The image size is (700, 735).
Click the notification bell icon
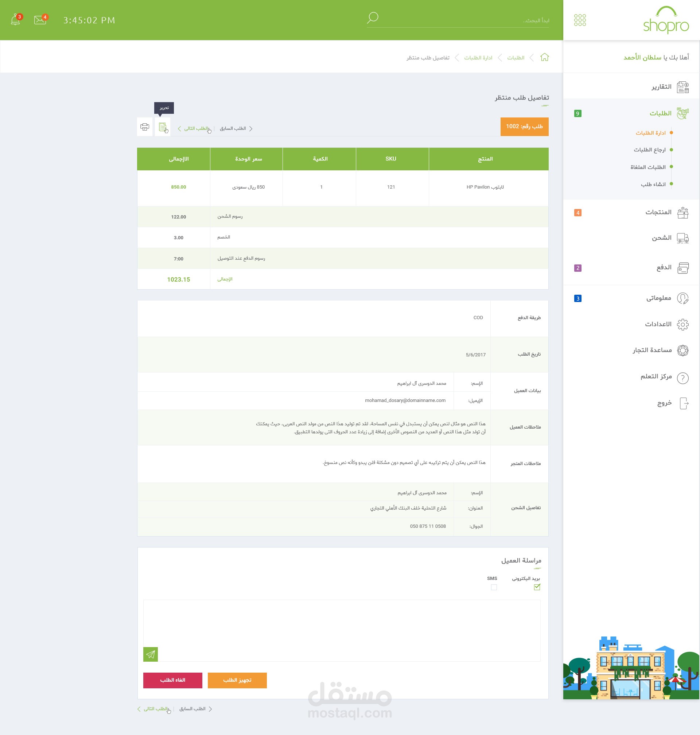point(15,20)
